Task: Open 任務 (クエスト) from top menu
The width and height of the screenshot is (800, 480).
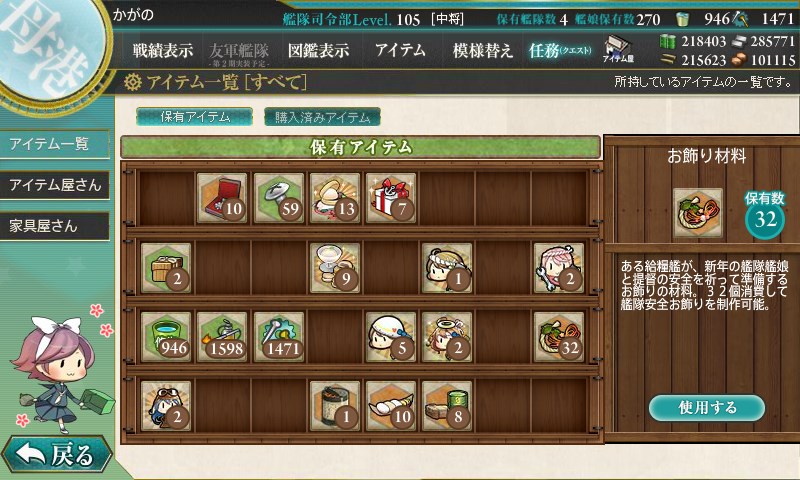Action: click(560, 50)
